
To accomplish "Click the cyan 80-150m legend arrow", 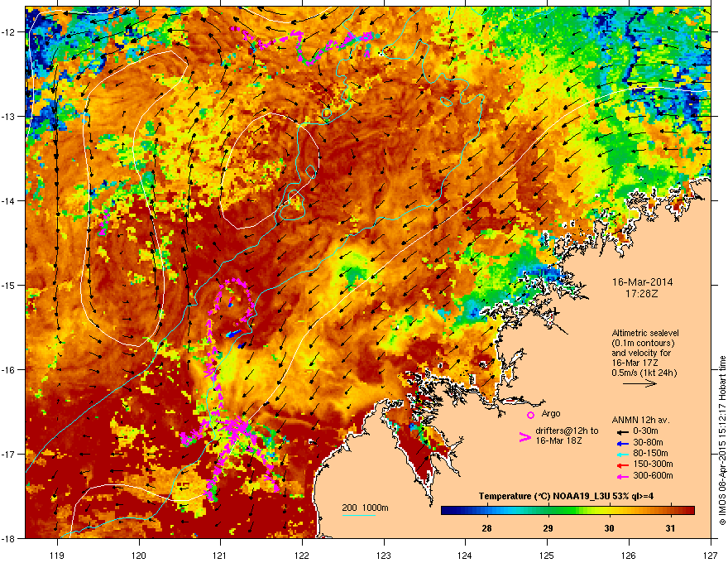I will click(621, 454).
